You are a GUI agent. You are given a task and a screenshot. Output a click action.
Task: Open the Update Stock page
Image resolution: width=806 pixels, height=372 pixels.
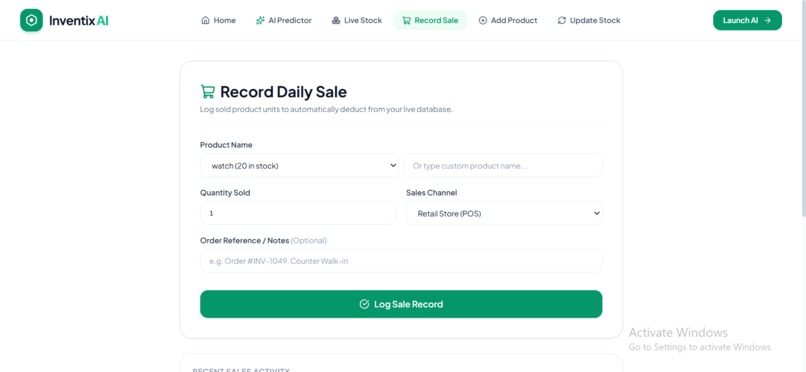coord(589,21)
